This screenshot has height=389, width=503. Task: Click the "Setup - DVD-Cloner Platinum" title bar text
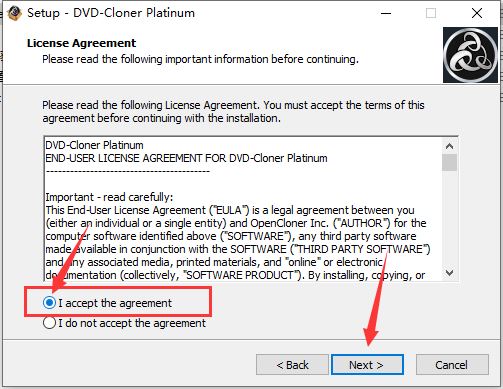pyautogui.click(x=111, y=13)
